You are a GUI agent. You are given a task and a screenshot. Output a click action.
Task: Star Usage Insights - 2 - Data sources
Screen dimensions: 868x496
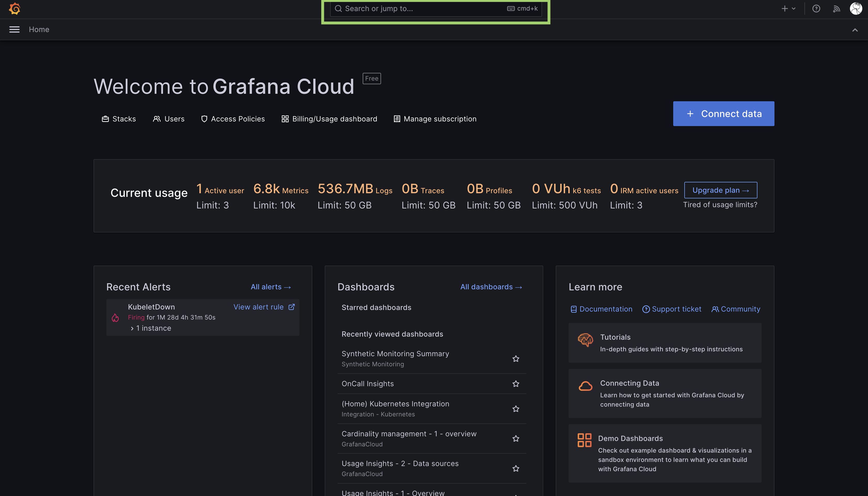[516, 468]
